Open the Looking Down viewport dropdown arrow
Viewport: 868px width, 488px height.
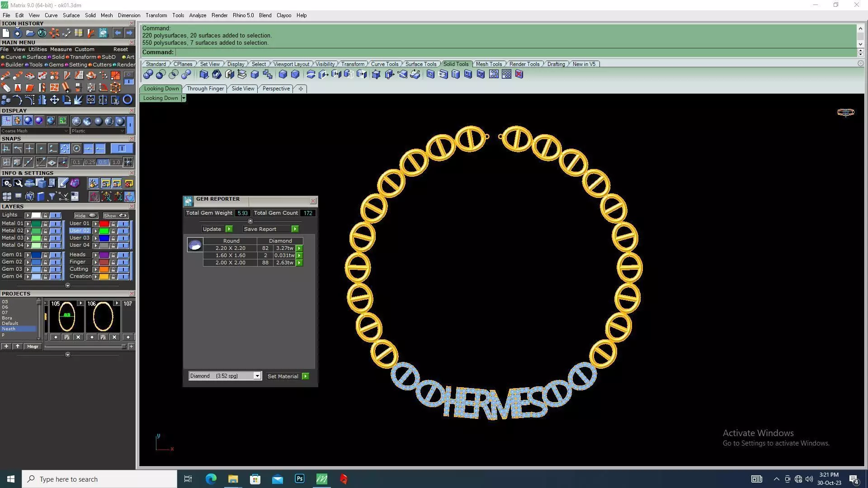183,98
